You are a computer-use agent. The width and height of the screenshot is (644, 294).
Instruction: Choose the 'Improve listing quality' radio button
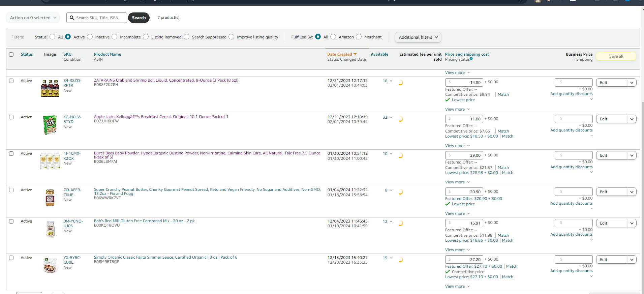[232, 37]
